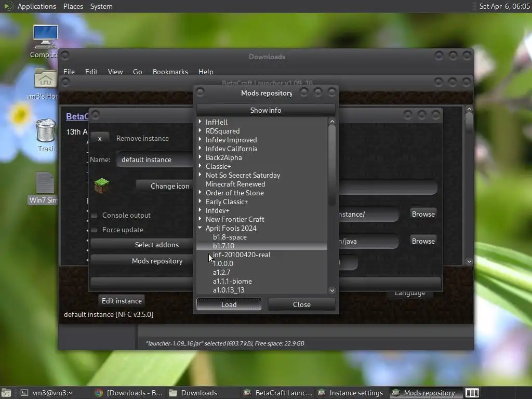Click the mods list vertical scrollbar
The height and width of the screenshot is (399, 532).
tap(332, 166)
